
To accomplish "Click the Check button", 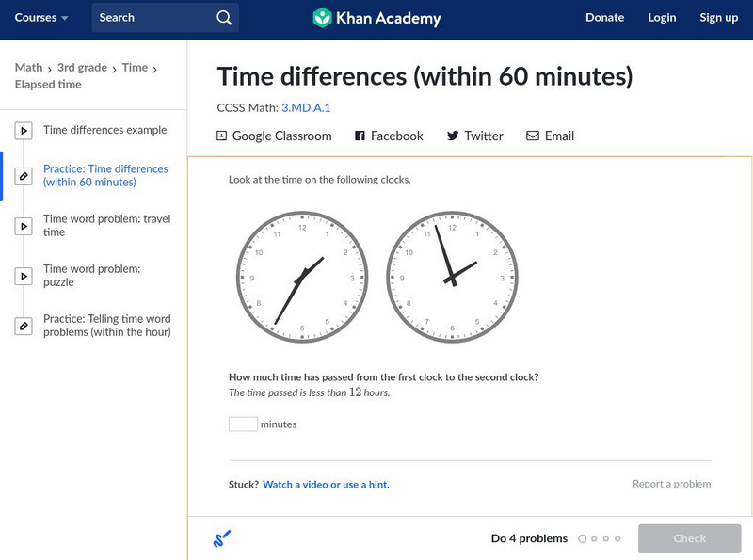I will click(x=689, y=538).
